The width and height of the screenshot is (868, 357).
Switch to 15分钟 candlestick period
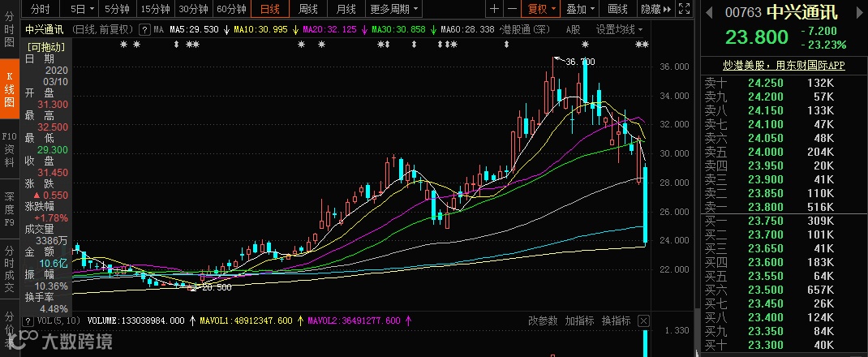156,9
